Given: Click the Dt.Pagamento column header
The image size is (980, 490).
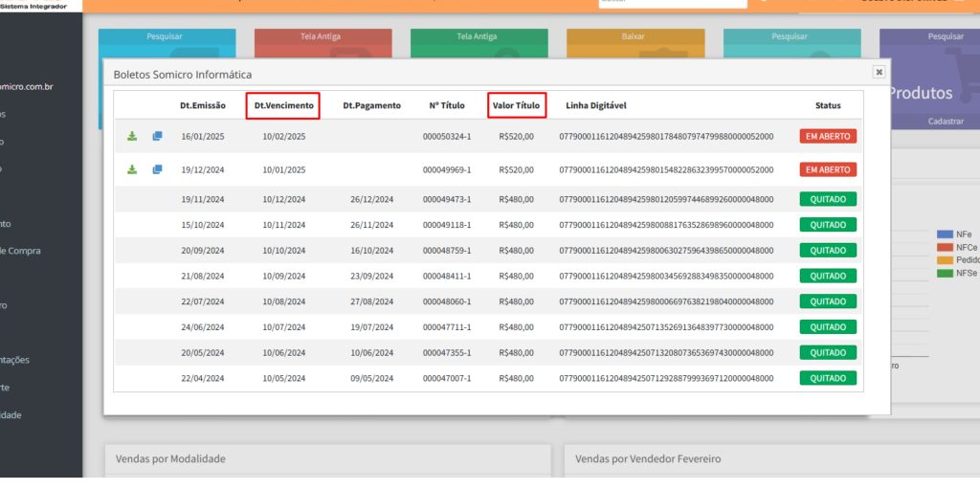Looking at the screenshot, I should click(372, 105).
